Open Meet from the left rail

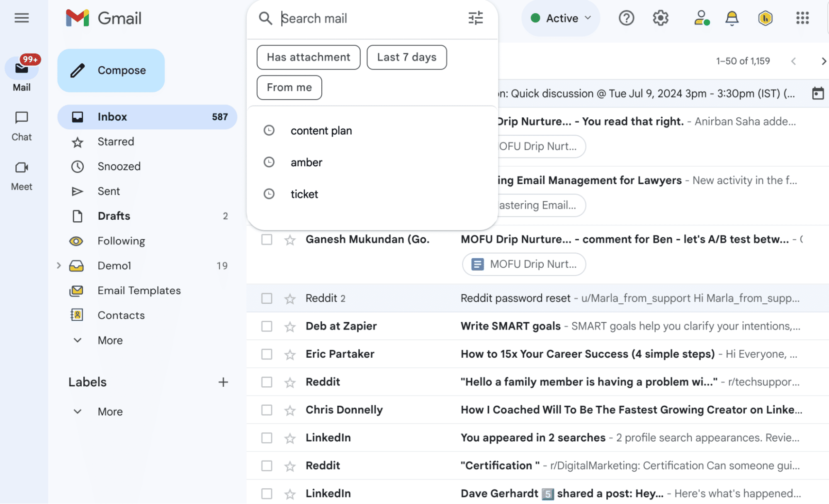click(x=21, y=168)
